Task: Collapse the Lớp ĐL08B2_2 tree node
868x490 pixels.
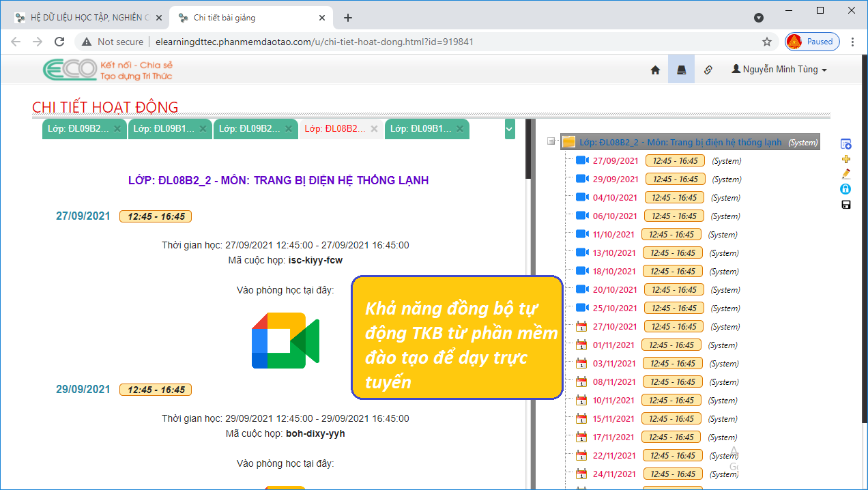Action: click(x=551, y=142)
